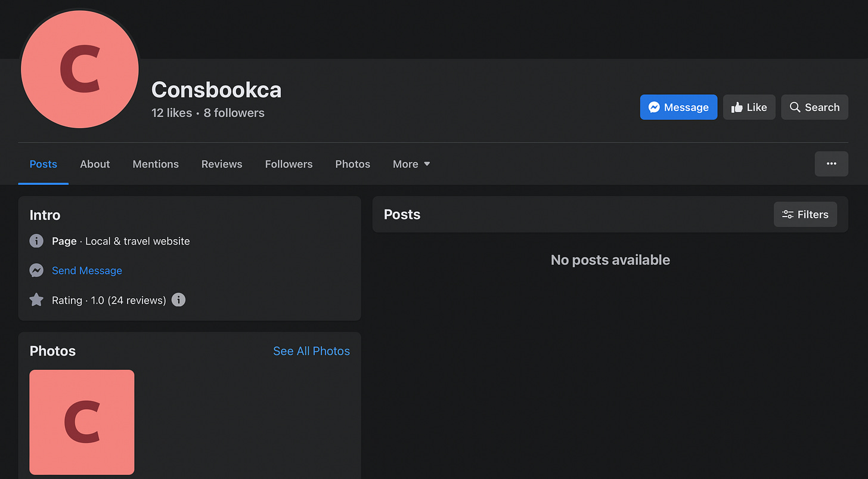868x479 pixels.
Task: Click the Photos section heading
Action: [52, 351]
